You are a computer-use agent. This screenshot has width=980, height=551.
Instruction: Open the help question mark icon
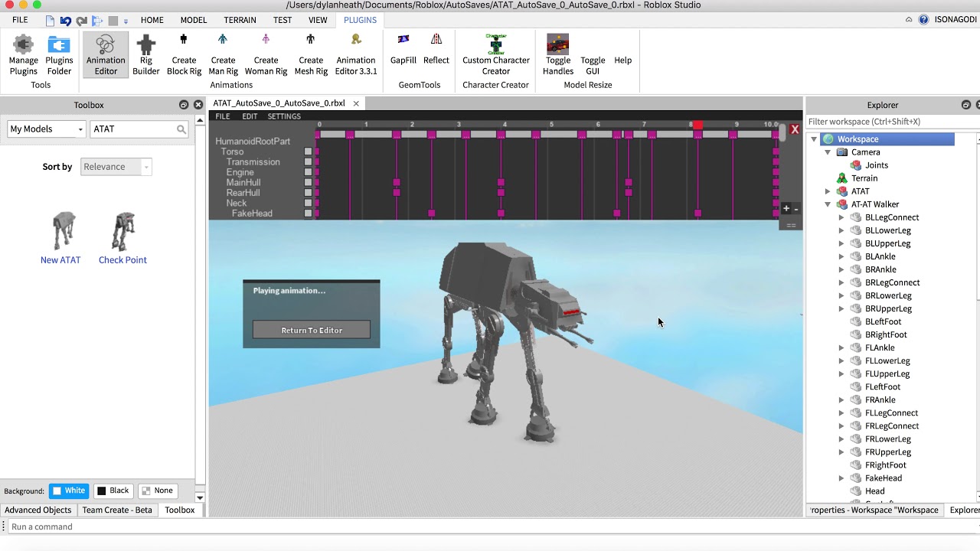(923, 20)
